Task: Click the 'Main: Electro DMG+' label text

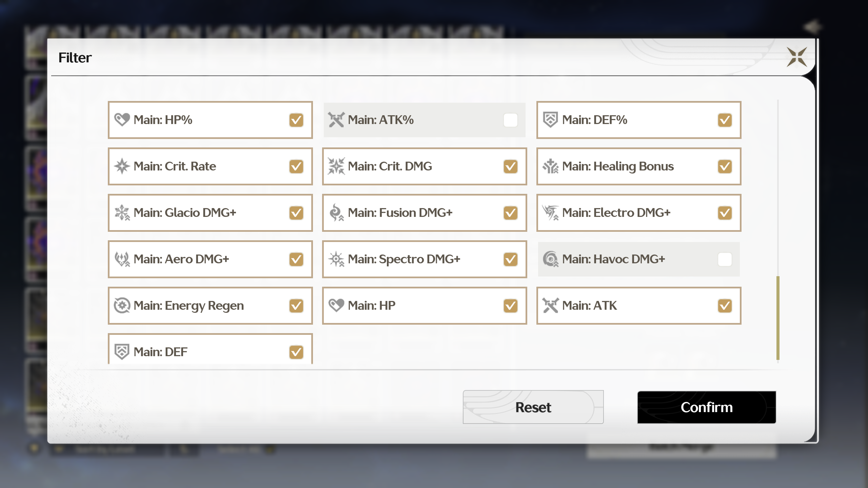Action: pyautogui.click(x=616, y=212)
